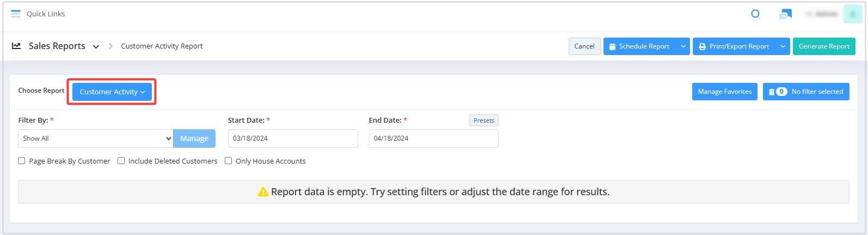This screenshot has height=235, width=868.
Task: Expand the Schedule Report dropdown arrow
Action: pos(683,46)
